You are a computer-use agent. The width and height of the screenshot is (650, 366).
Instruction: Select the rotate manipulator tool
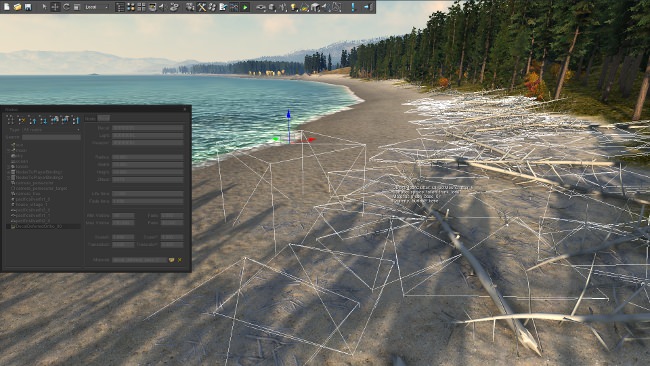point(66,7)
